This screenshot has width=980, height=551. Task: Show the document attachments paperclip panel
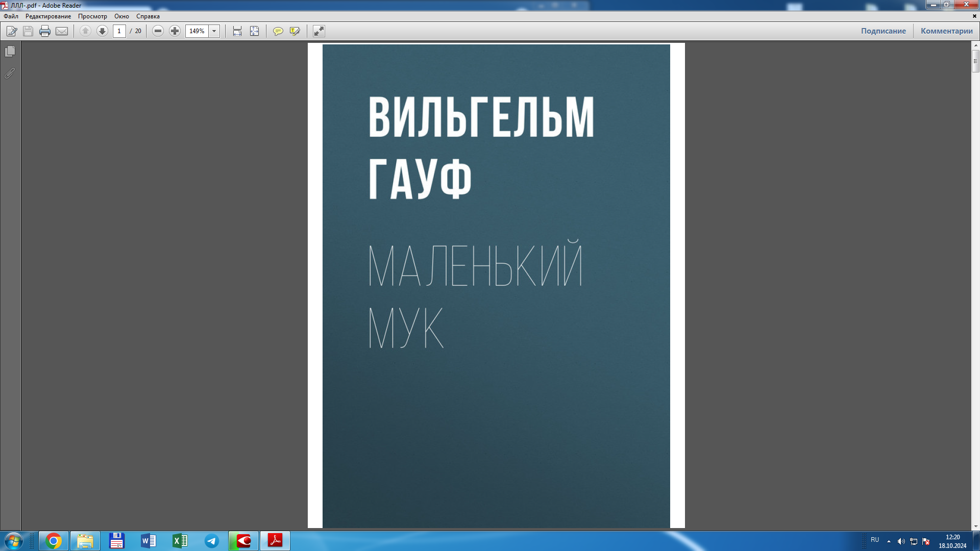point(9,73)
